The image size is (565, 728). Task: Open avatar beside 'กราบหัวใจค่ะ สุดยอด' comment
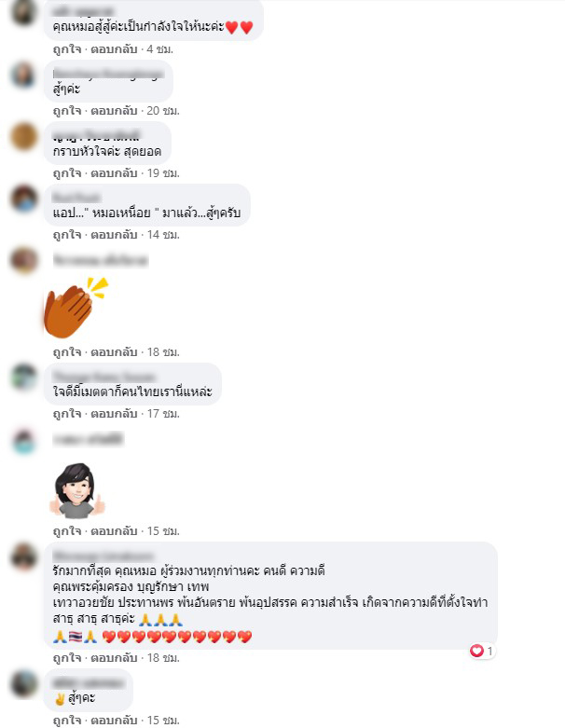click(x=23, y=136)
